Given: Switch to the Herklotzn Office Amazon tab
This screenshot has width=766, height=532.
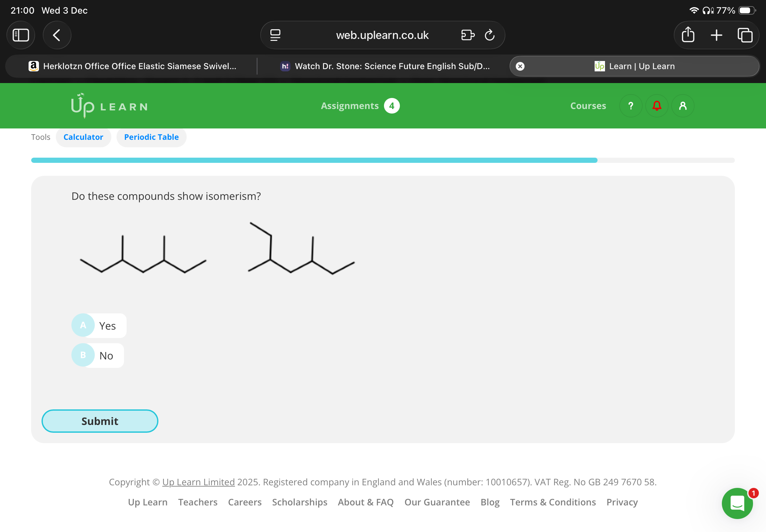Looking at the screenshot, I should click(132, 66).
